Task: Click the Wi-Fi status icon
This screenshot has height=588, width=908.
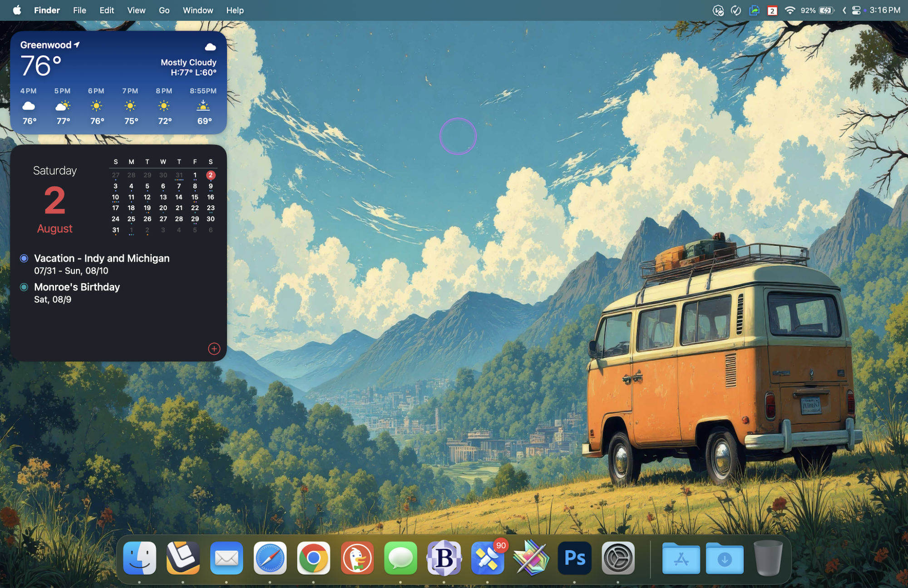Action: (790, 10)
